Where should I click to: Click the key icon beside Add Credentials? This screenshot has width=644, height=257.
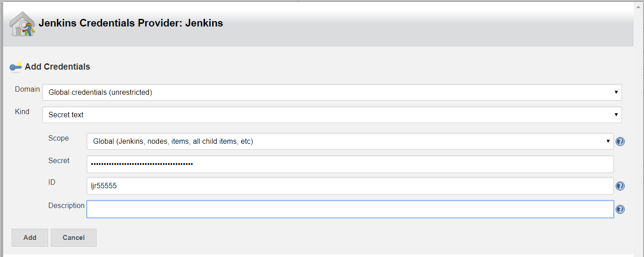click(x=16, y=67)
